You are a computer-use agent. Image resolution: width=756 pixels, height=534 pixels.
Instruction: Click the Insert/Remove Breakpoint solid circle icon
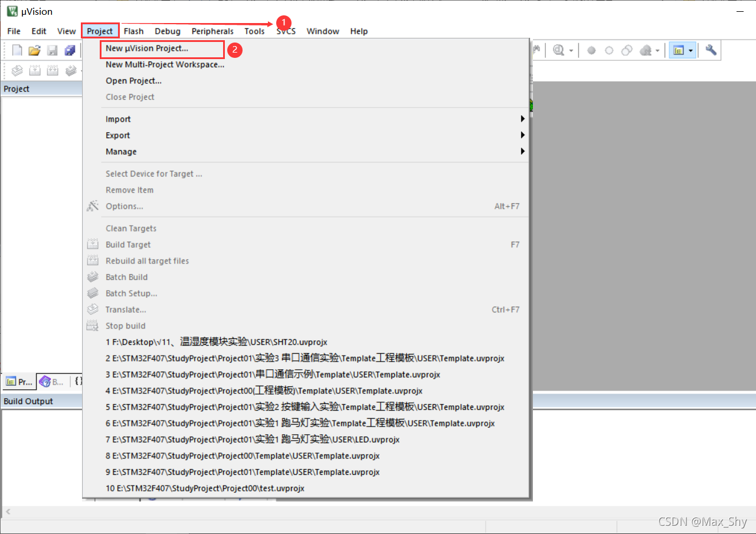pyautogui.click(x=591, y=51)
